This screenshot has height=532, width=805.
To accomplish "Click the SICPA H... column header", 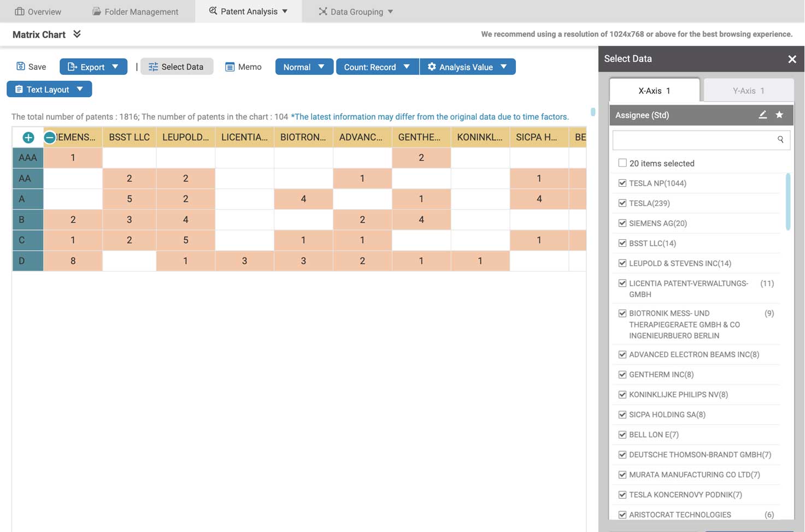I will [x=539, y=137].
